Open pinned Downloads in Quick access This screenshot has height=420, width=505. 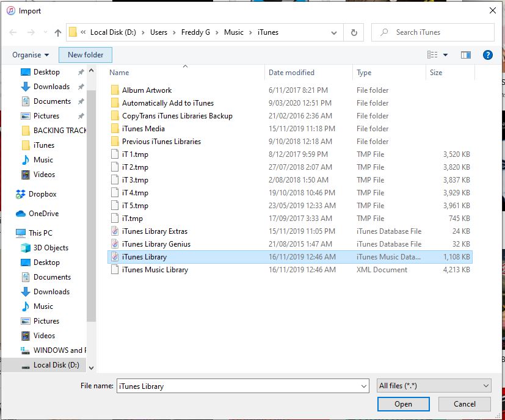point(51,87)
